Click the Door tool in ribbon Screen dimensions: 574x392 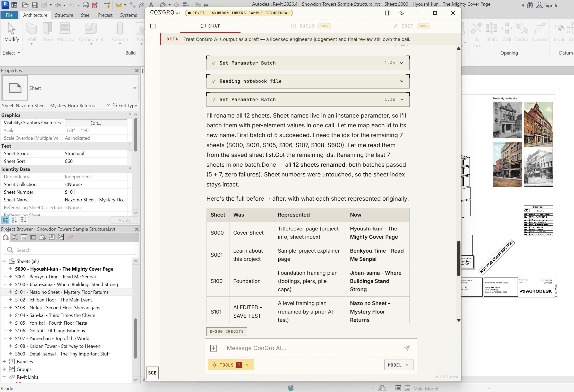(48, 33)
